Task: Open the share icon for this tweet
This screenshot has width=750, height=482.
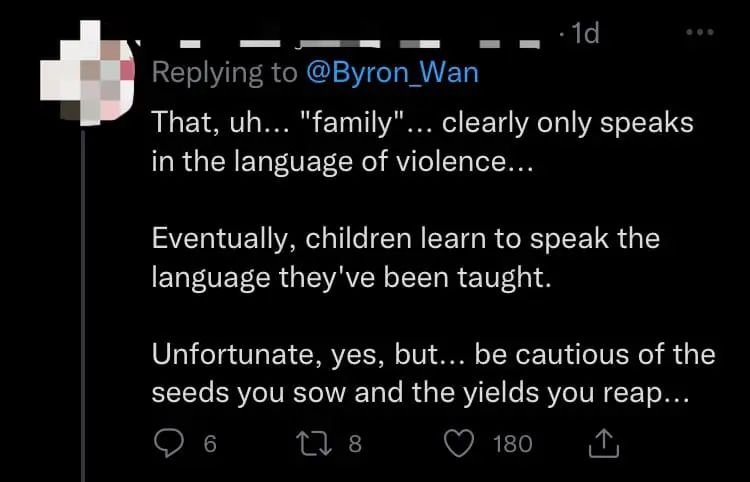Action: 604,443
